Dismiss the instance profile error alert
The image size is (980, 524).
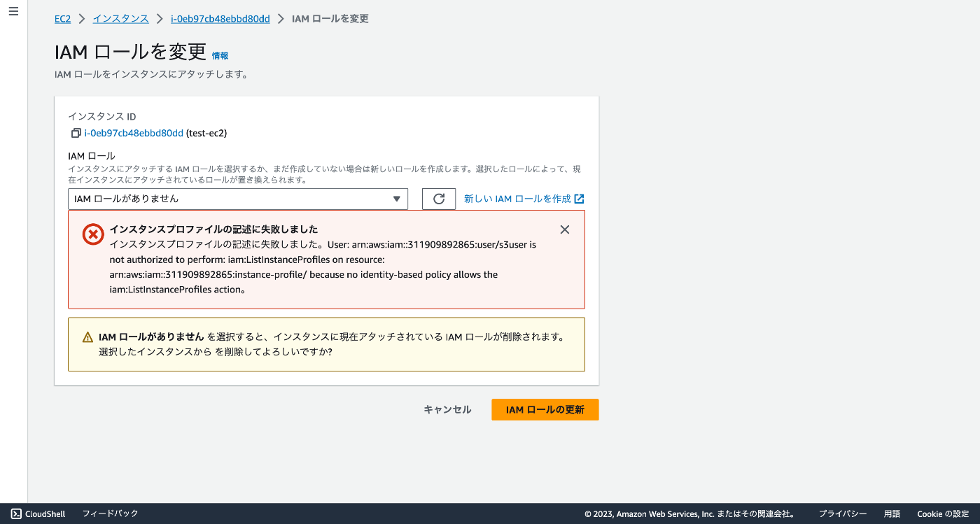[565, 229]
